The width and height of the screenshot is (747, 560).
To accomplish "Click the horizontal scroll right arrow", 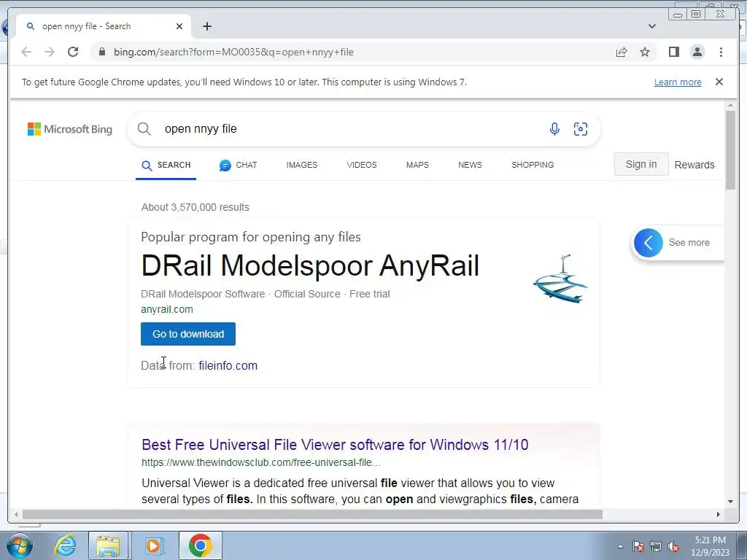I will pos(719,514).
